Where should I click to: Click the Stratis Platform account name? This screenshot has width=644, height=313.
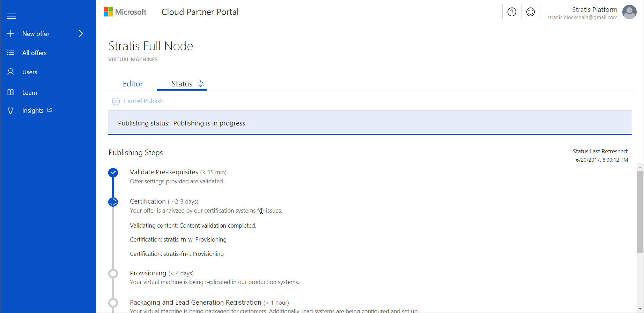(594, 9)
